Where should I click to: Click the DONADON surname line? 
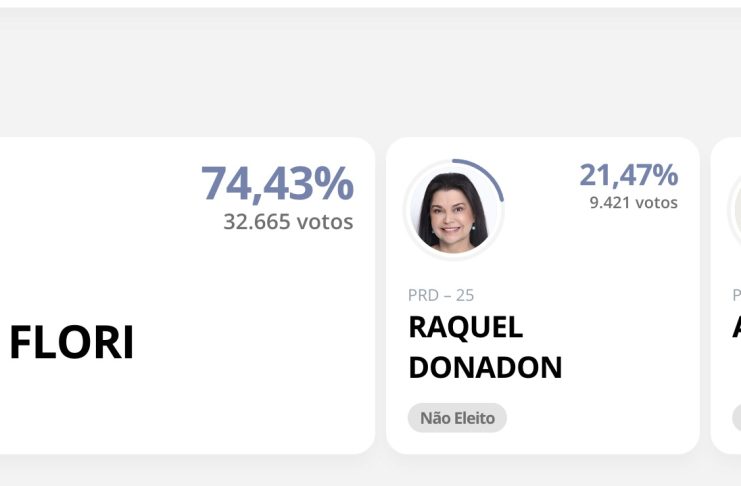pos(485,367)
